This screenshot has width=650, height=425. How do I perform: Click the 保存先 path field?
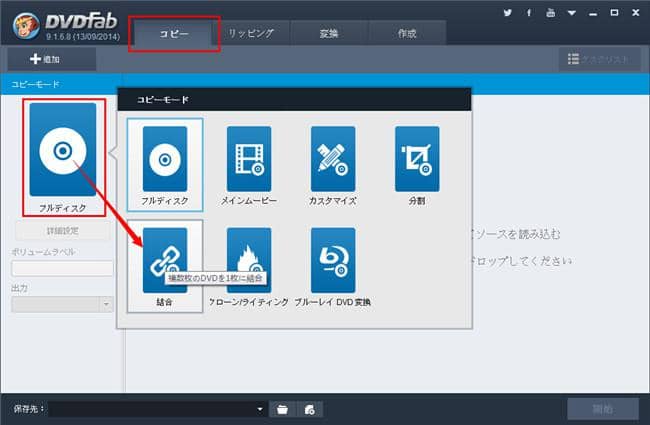(158, 410)
